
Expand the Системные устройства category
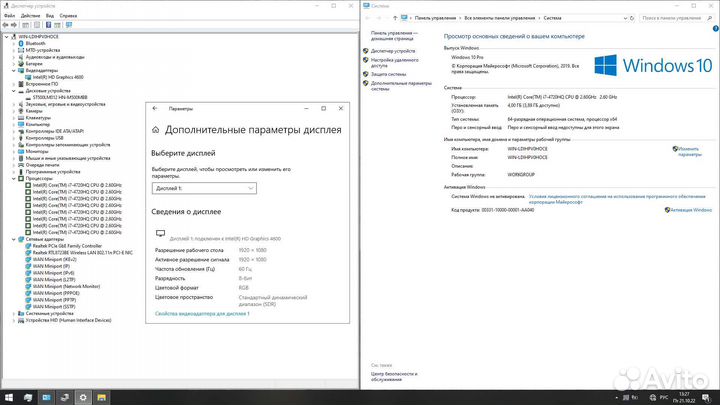(14, 314)
